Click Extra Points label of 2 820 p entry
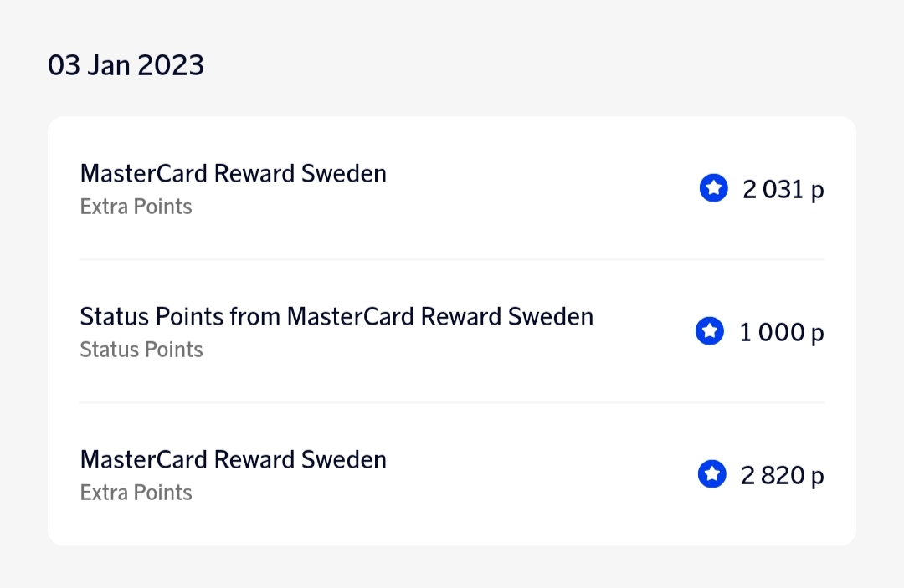 pos(136,493)
